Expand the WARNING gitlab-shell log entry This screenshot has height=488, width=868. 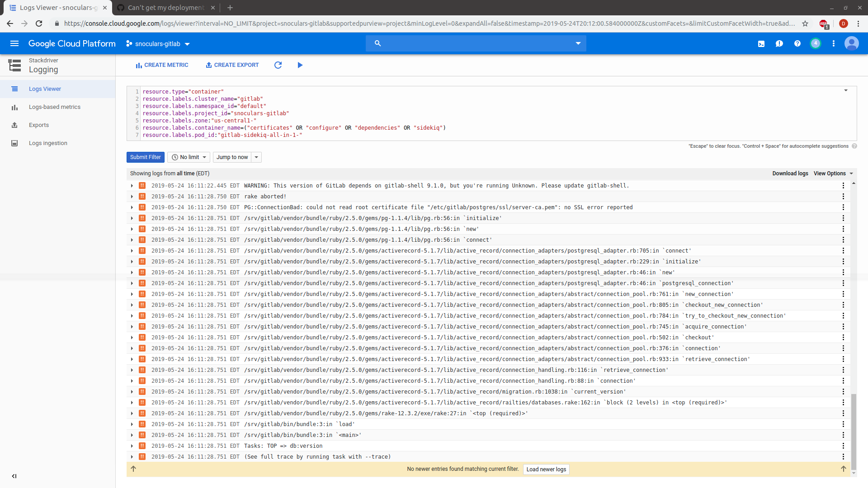(132, 186)
